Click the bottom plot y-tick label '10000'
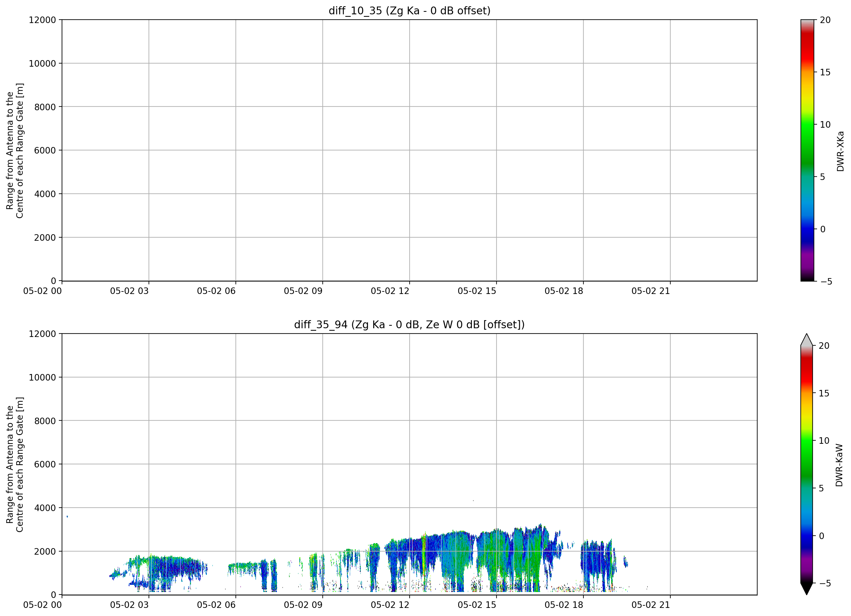Image resolution: width=851 pixels, height=616 pixels. click(x=42, y=377)
